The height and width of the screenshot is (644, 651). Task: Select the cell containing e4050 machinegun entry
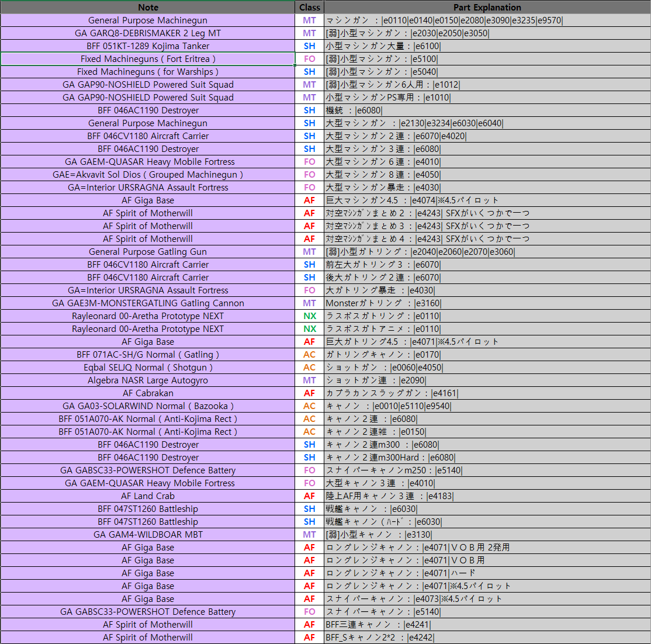click(x=487, y=175)
